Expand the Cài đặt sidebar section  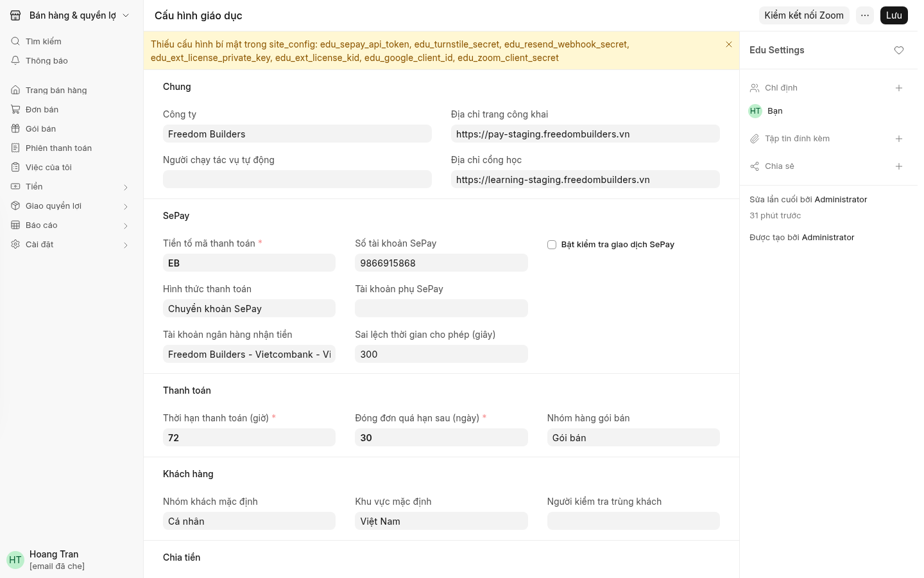[x=126, y=245]
